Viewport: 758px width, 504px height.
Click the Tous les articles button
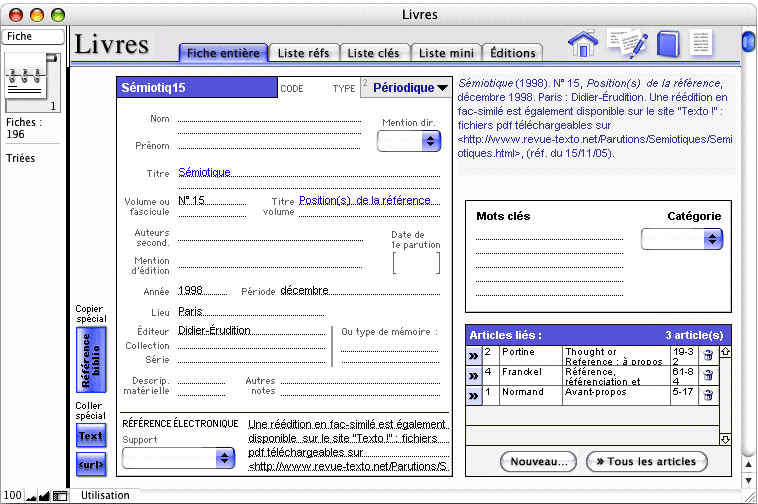[x=647, y=461]
